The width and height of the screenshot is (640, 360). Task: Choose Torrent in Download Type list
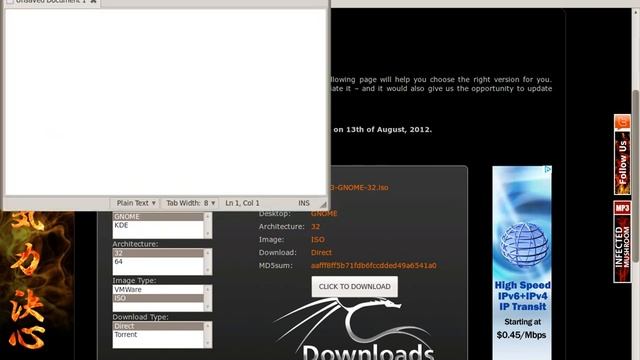click(158, 335)
